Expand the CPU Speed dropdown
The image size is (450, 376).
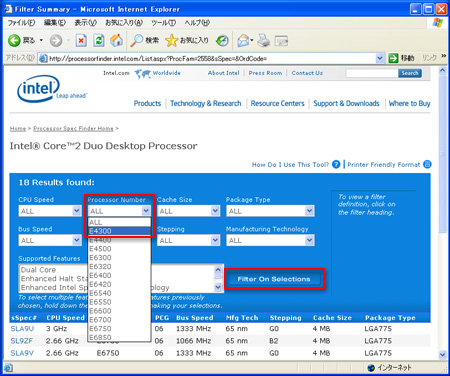click(x=50, y=211)
